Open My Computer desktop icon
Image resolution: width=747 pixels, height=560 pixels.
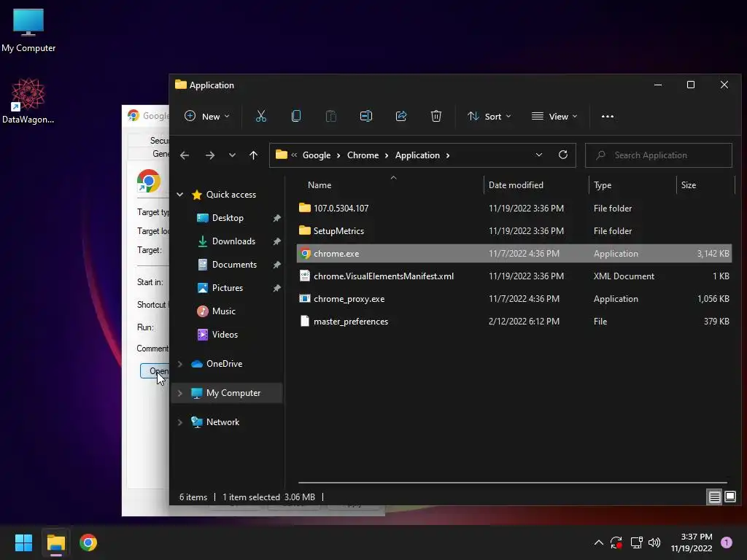(x=28, y=31)
